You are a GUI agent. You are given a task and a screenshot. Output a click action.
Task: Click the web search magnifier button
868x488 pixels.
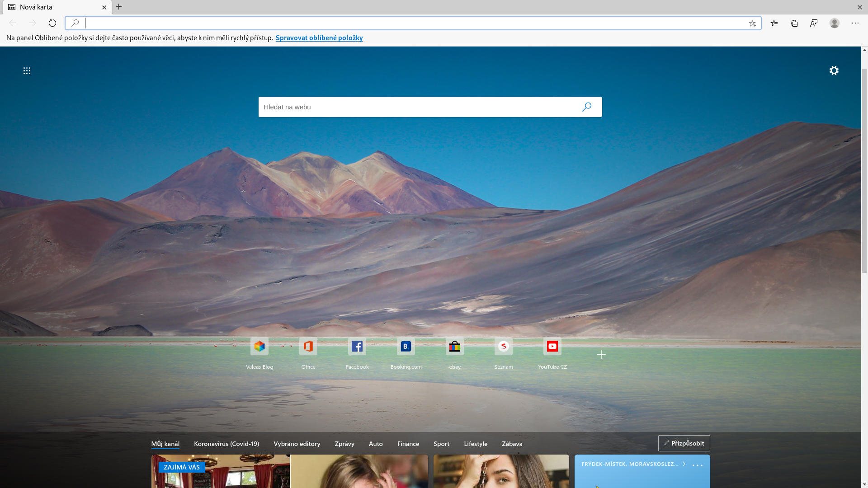point(587,107)
